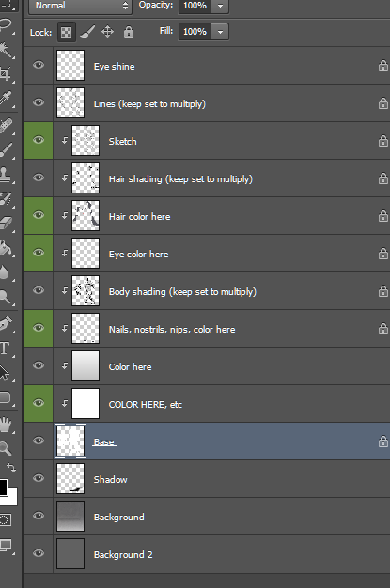The width and height of the screenshot is (390, 588).
Task: Open the Opacity slider dropdown arrow
Action: (x=220, y=6)
